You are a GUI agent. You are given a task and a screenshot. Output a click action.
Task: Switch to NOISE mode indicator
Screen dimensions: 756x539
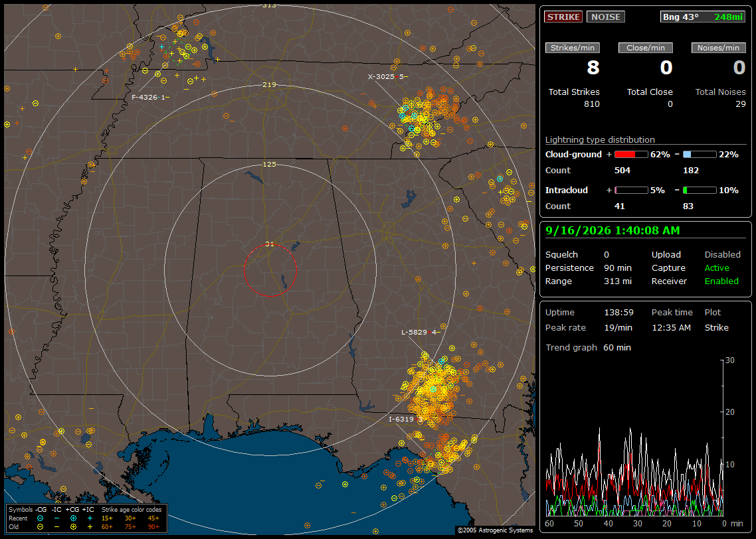point(606,17)
